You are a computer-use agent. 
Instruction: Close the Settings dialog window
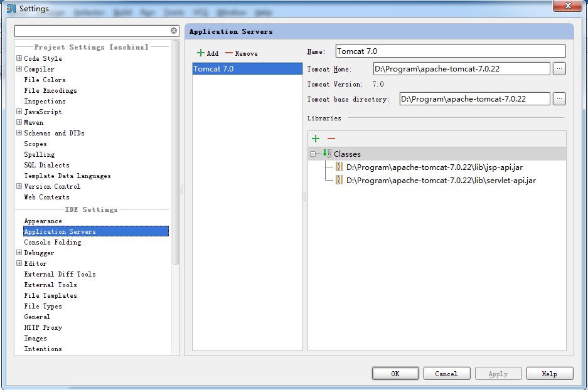(568, 6)
